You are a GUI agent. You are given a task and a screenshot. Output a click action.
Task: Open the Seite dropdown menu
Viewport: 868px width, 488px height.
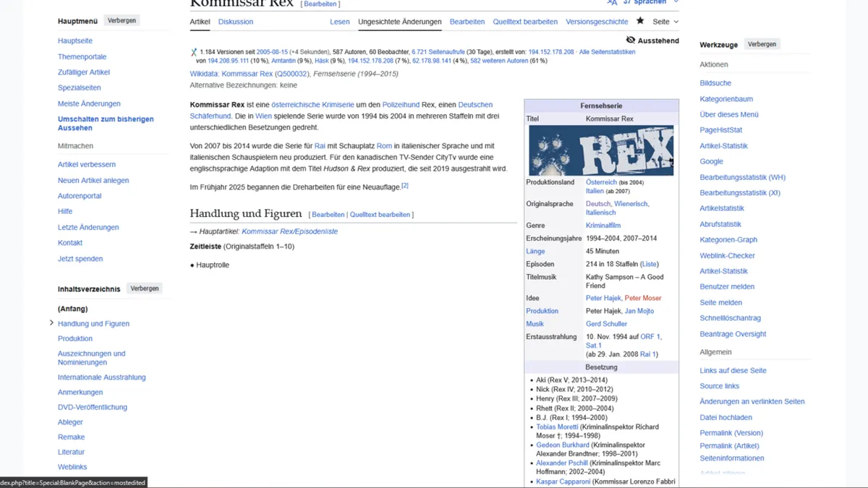(665, 22)
